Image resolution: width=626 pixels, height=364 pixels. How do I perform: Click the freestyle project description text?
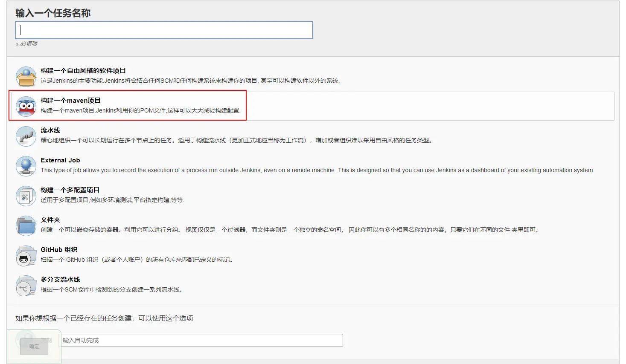click(190, 81)
